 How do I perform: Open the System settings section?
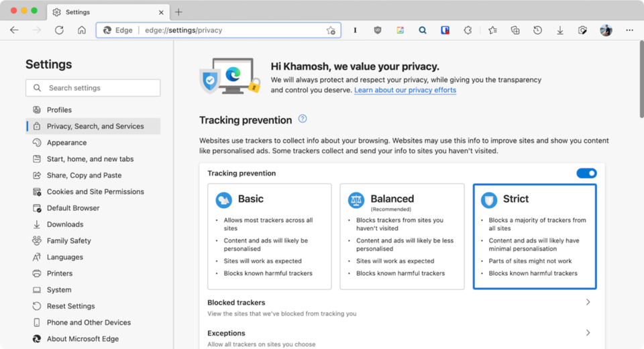point(93,290)
